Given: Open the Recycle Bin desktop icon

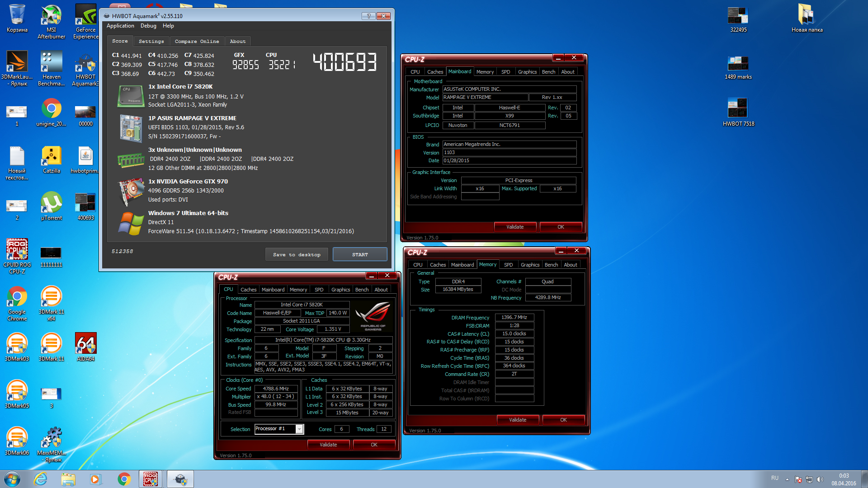Looking at the screenshot, I should coord(17,19).
